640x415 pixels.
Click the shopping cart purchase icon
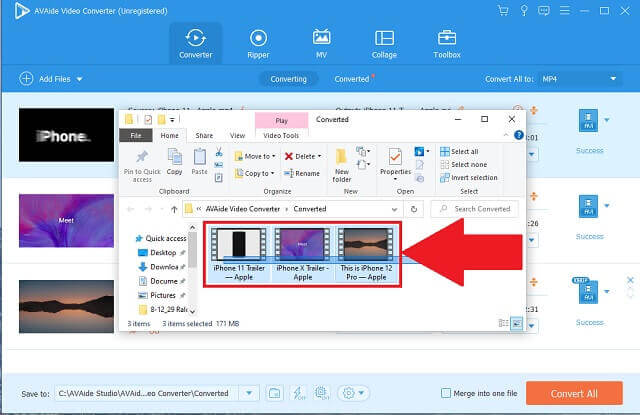point(503,10)
